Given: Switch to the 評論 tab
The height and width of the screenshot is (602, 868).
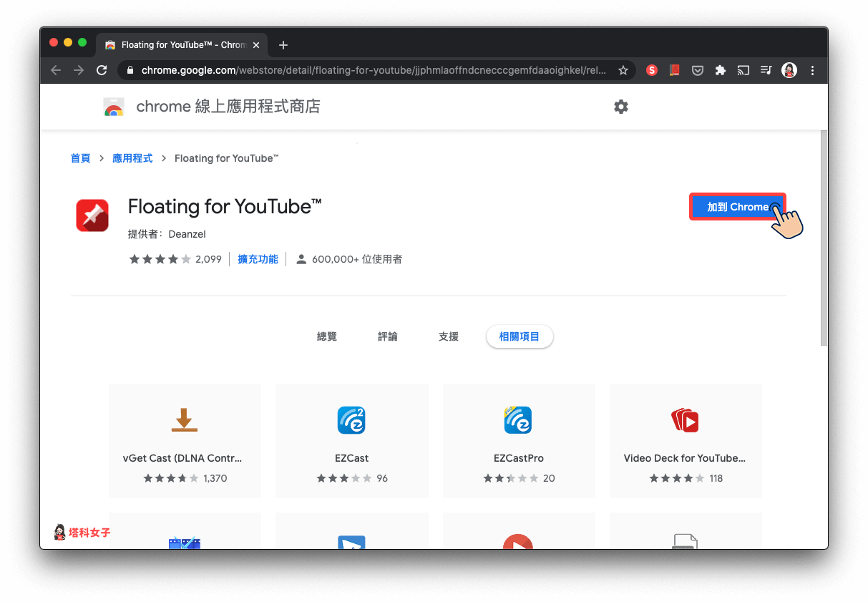Looking at the screenshot, I should pos(387,336).
